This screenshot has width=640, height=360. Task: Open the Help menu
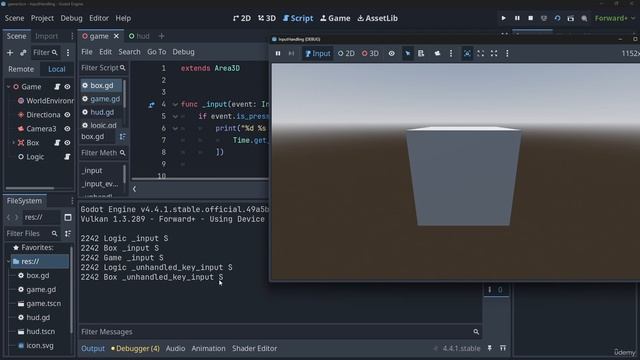[x=123, y=18]
